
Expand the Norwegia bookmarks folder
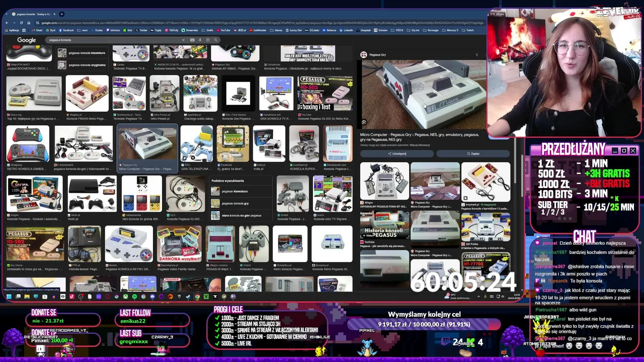(431, 30)
